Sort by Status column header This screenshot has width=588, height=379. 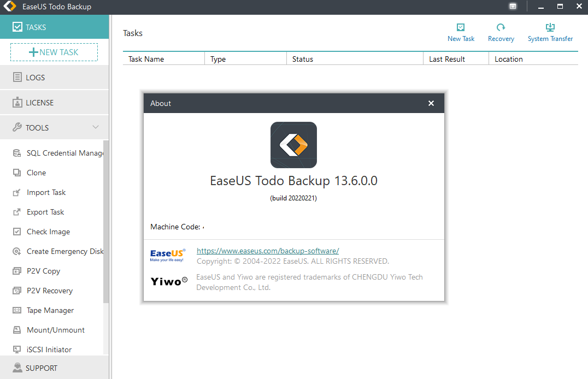click(x=355, y=59)
